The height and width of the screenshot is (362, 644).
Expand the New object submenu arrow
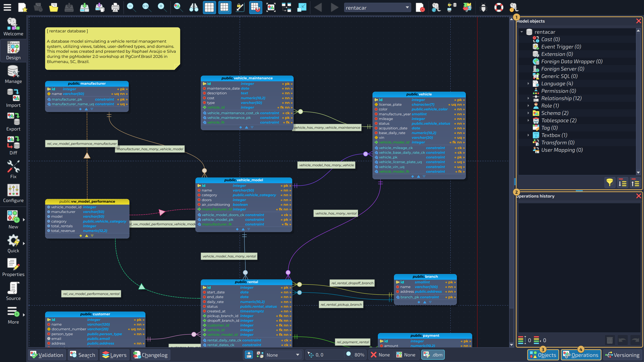coord(24,220)
